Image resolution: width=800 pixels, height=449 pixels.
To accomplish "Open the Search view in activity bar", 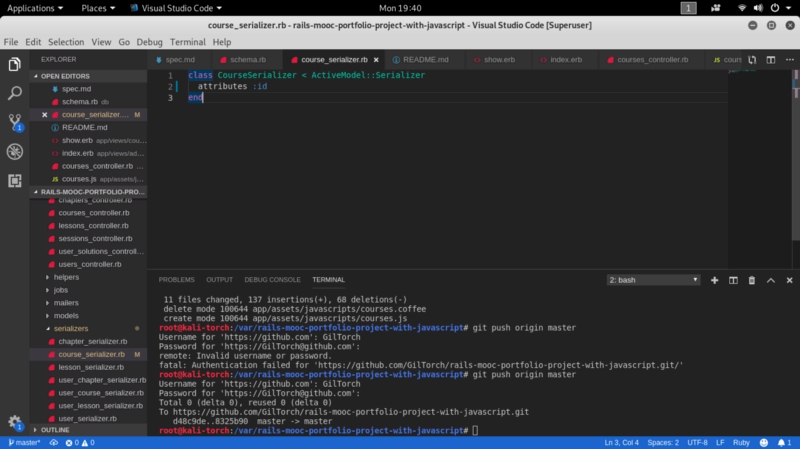I will pyautogui.click(x=14, y=93).
